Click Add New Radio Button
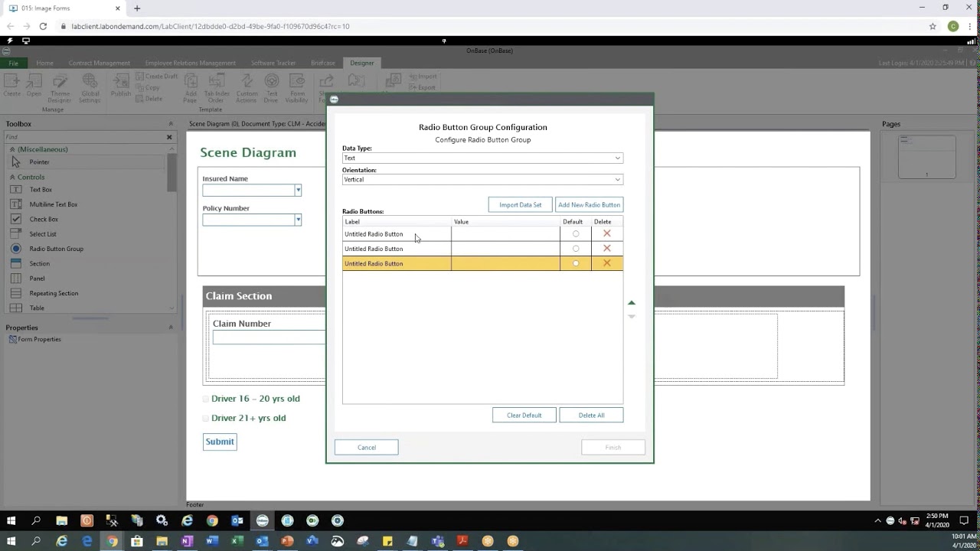 (589, 204)
